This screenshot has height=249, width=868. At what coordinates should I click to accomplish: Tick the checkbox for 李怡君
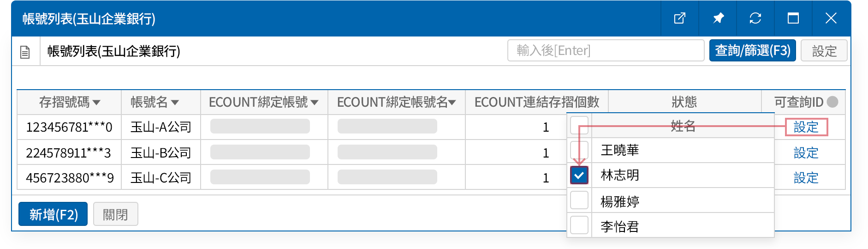579,225
